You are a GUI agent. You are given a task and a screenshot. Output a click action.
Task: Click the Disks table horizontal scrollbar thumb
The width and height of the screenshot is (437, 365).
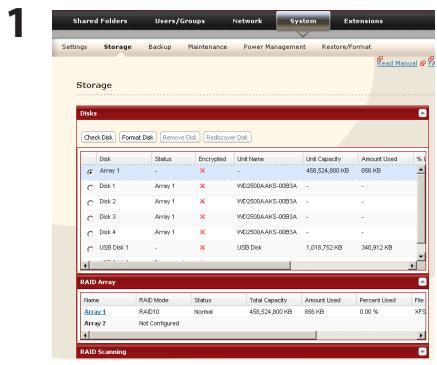[190, 265]
